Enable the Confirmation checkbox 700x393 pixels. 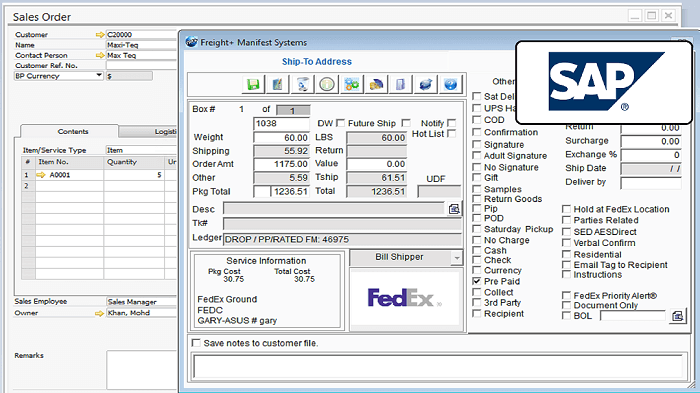(x=477, y=132)
